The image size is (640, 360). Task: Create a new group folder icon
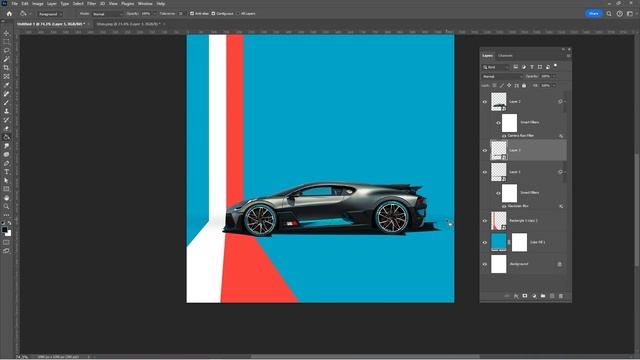pos(543,296)
